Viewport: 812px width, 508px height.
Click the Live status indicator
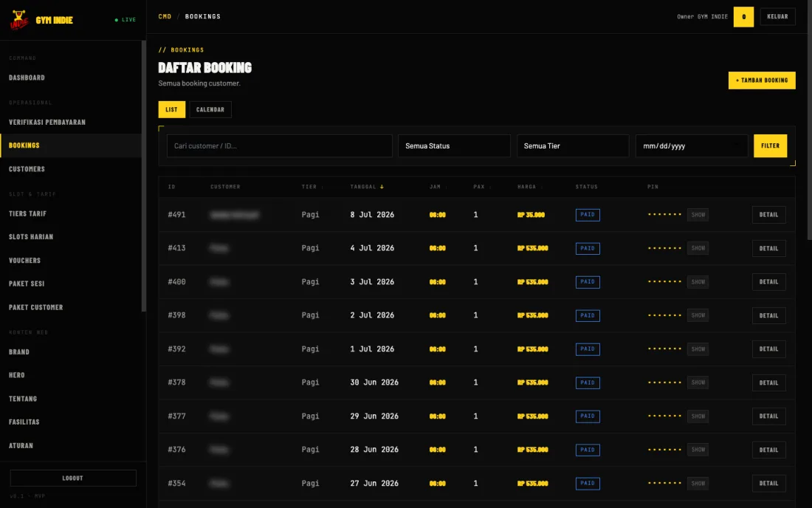(x=125, y=20)
